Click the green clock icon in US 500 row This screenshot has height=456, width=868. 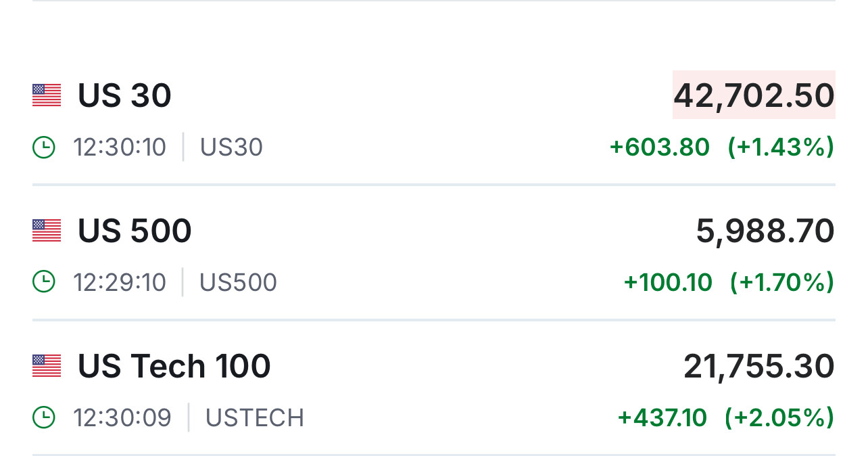coord(44,282)
